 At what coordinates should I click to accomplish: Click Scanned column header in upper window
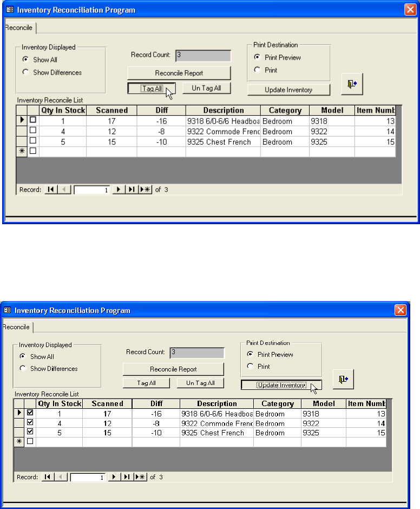point(111,110)
